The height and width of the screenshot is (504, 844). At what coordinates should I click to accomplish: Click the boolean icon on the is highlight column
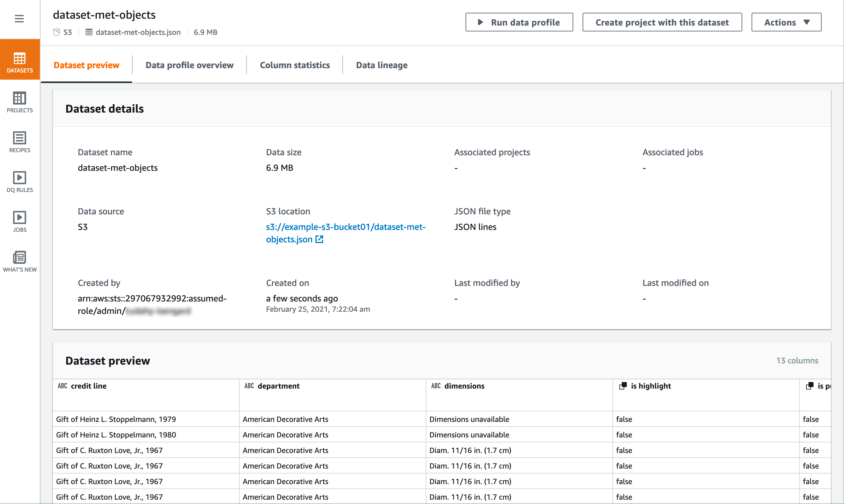[623, 386]
